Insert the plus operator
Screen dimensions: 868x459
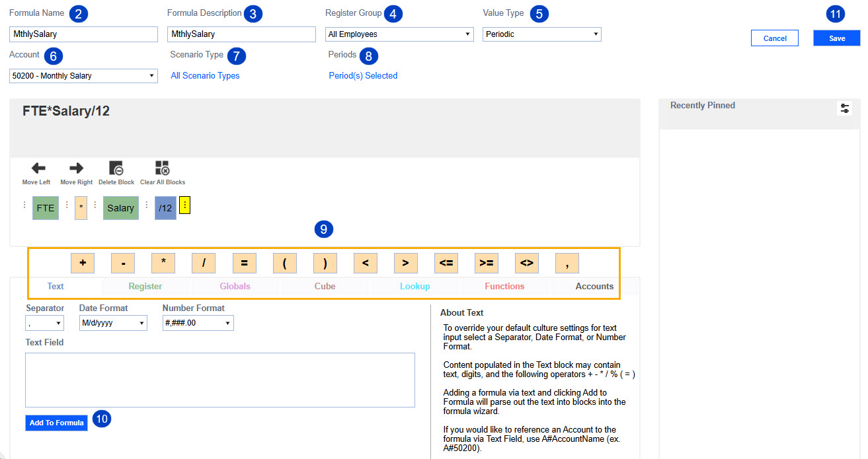pos(83,264)
